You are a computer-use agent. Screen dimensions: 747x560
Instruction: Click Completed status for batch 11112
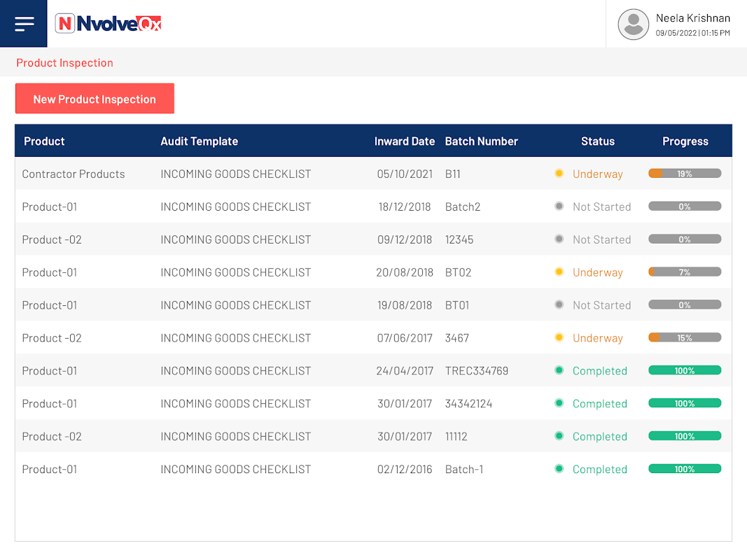point(600,437)
